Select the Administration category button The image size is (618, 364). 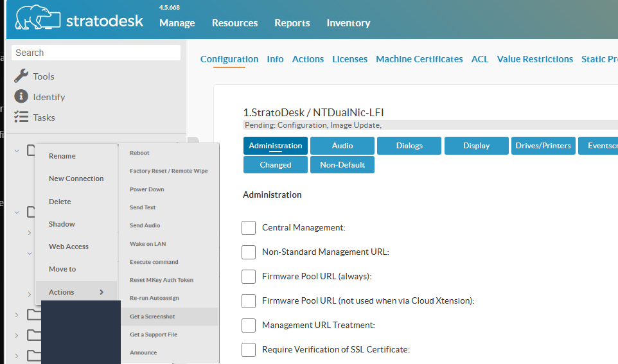coord(276,146)
